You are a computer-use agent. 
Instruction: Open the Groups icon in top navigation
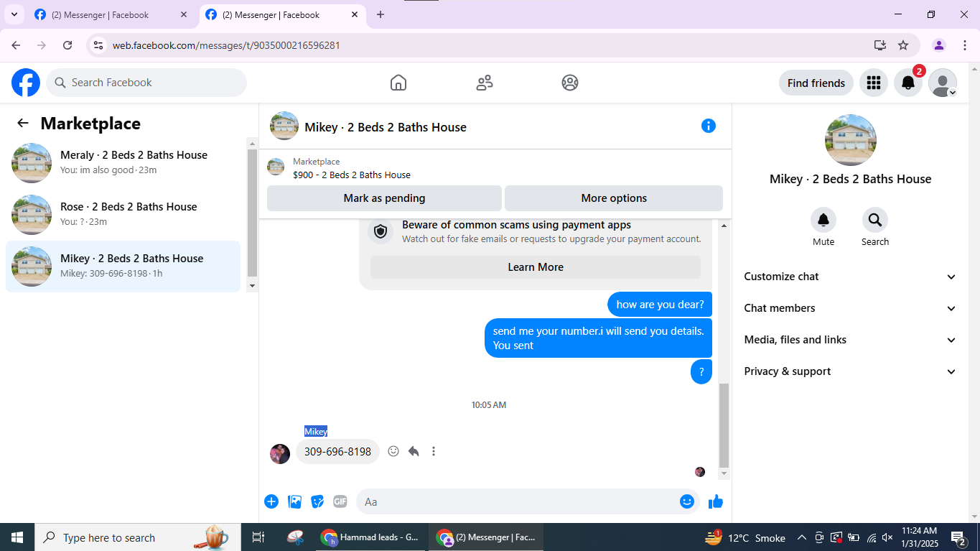570,83
